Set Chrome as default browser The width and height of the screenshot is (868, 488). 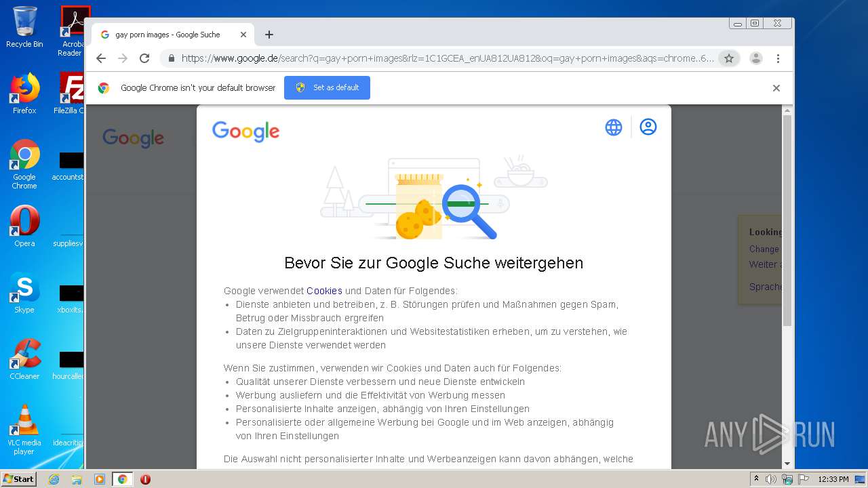[327, 87]
